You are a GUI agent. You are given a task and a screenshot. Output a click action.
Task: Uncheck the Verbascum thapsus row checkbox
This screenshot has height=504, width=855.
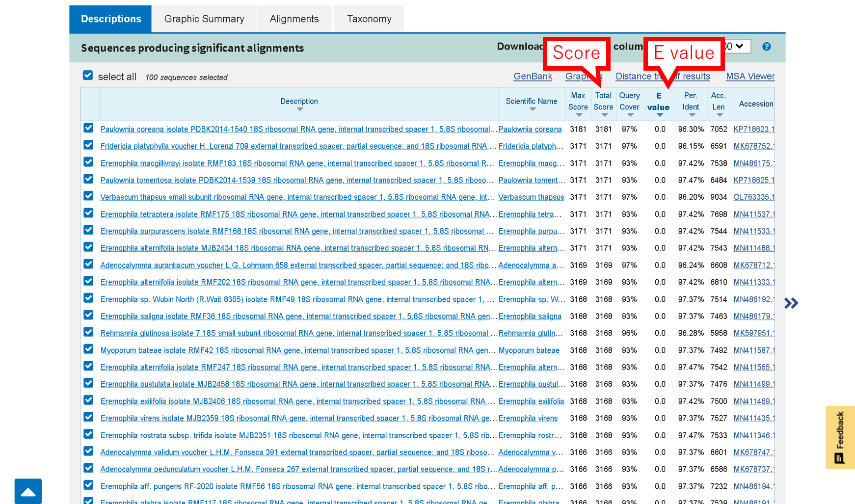point(88,196)
